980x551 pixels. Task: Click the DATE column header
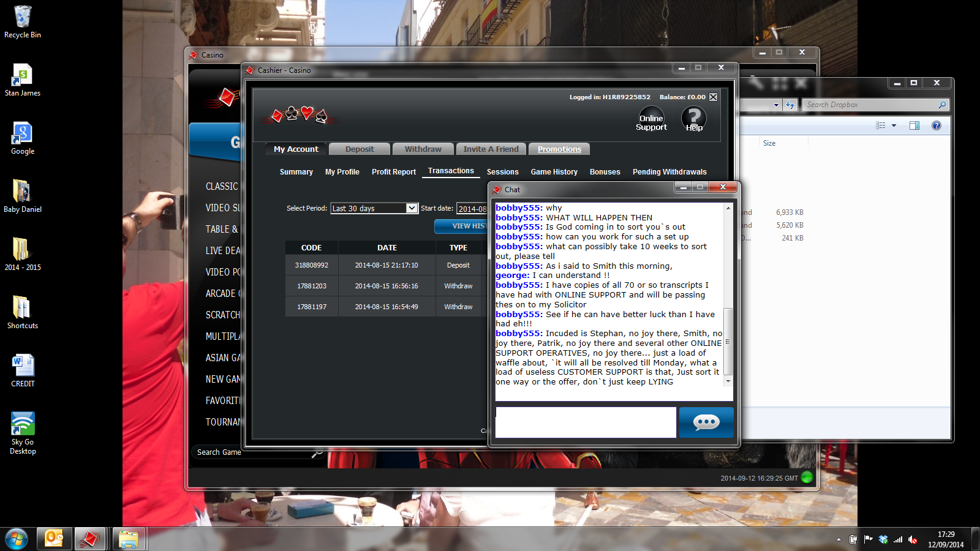[387, 248]
